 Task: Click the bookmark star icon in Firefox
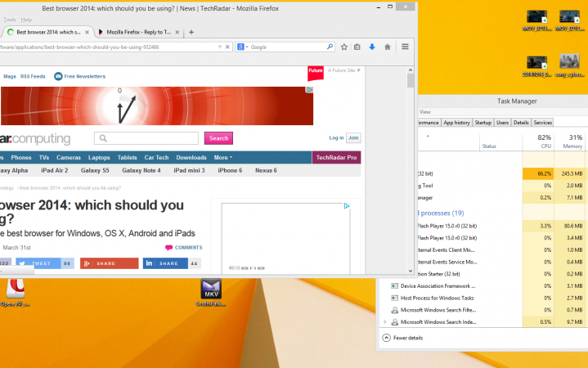343,47
